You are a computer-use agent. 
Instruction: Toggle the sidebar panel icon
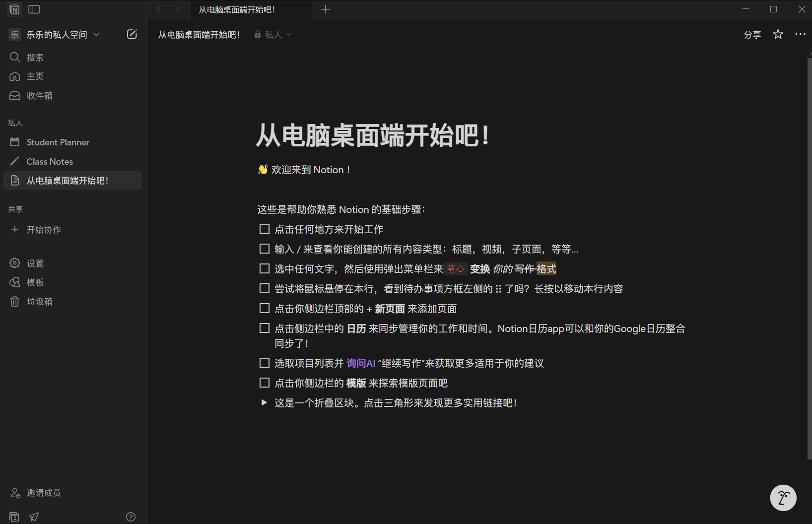point(34,9)
